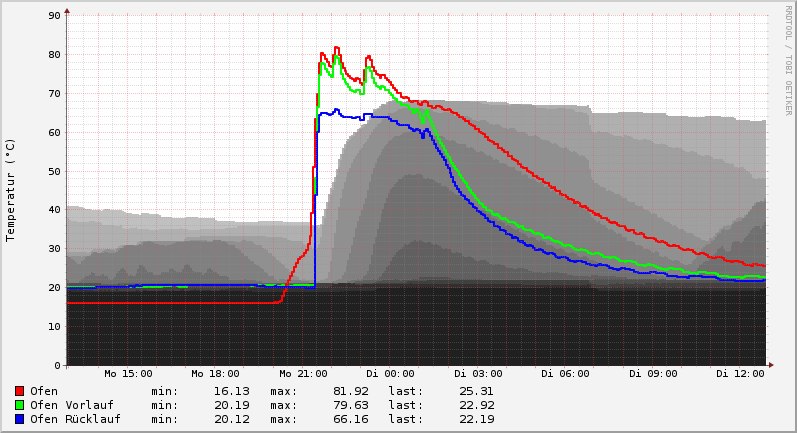Click the 'Di 06:00' time axis label
This screenshot has height=433, width=797.
pyautogui.click(x=565, y=374)
